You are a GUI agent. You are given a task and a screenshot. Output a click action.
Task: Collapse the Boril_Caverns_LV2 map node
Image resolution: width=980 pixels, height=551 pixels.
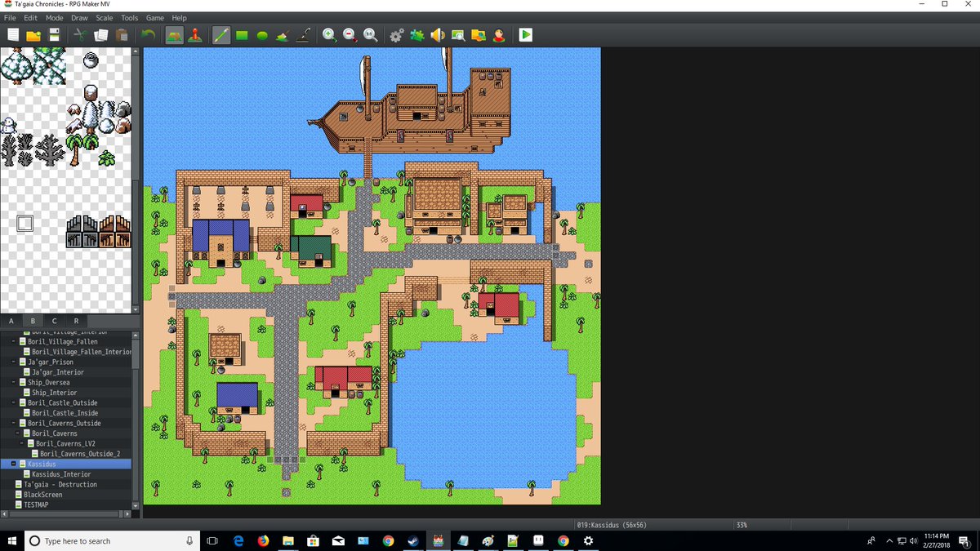click(22, 443)
